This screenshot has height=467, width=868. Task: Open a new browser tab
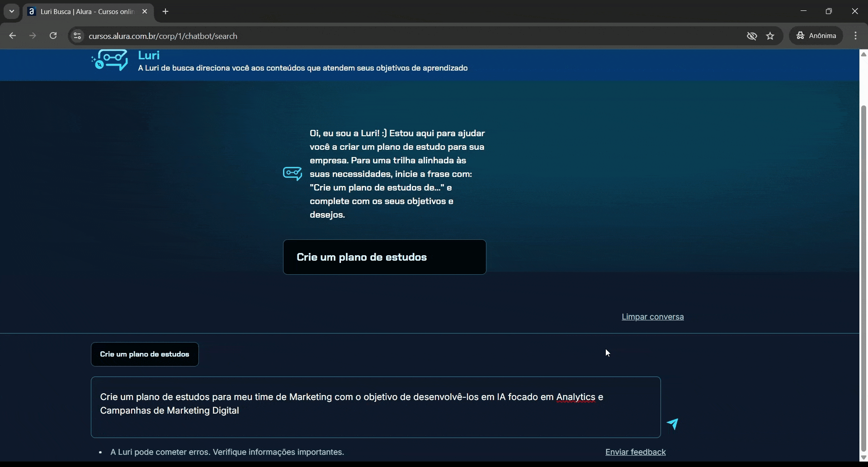[x=165, y=12]
